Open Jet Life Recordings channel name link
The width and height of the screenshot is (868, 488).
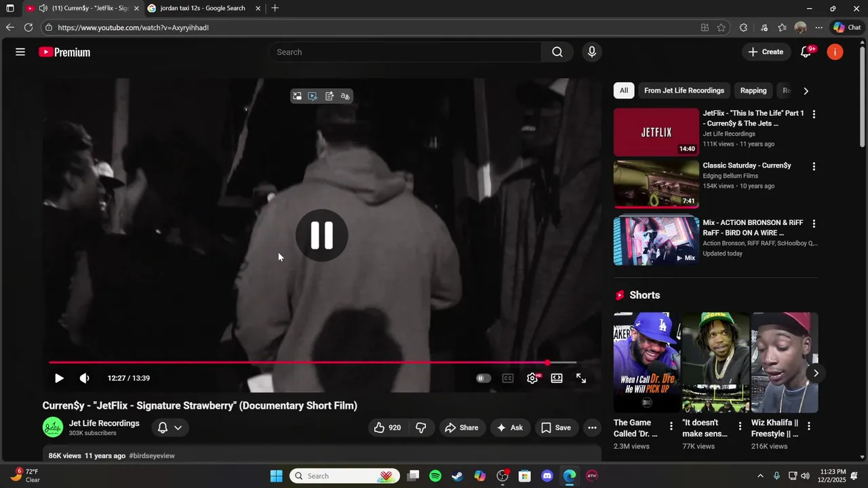tap(104, 423)
